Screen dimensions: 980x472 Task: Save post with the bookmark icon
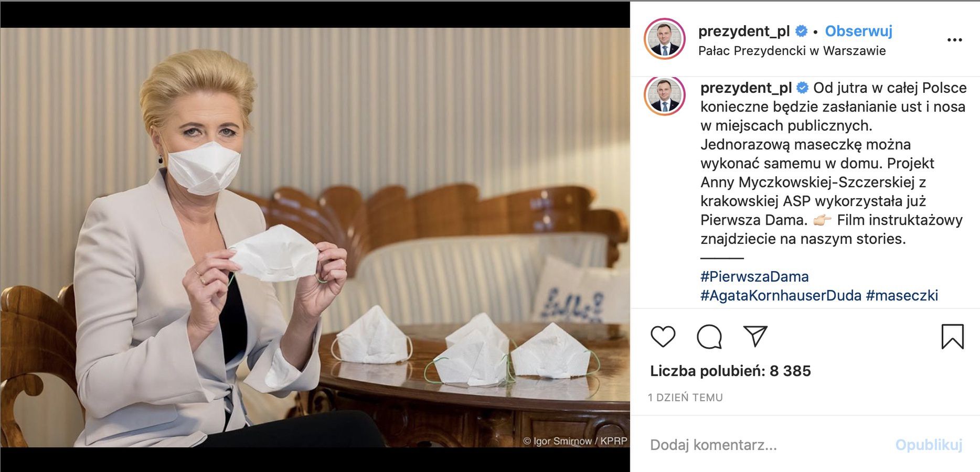click(952, 337)
